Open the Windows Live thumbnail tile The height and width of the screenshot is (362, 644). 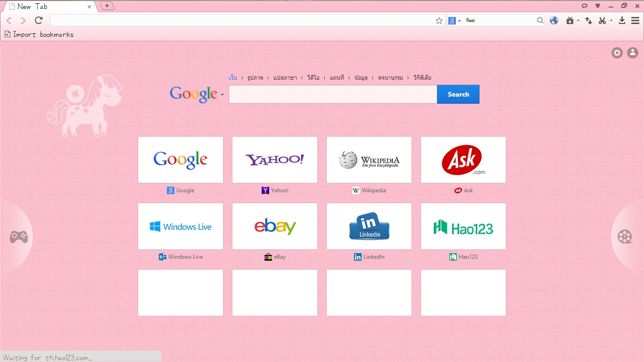[x=181, y=226]
